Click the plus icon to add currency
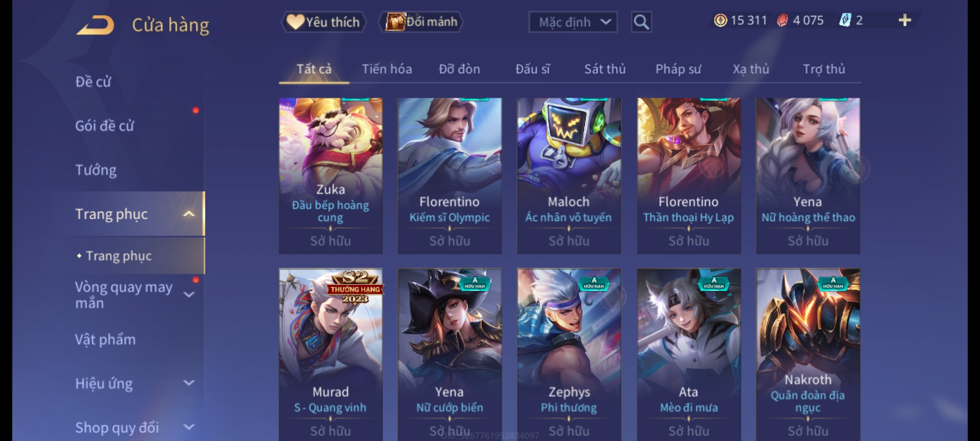This screenshot has height=441, width=980. pos(905,20)
